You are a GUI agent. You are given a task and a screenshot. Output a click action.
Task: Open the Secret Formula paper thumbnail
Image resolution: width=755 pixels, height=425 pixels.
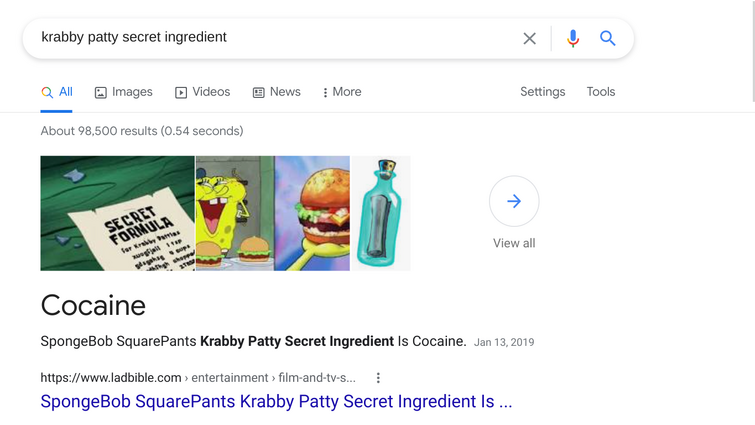tap(117, 213)
